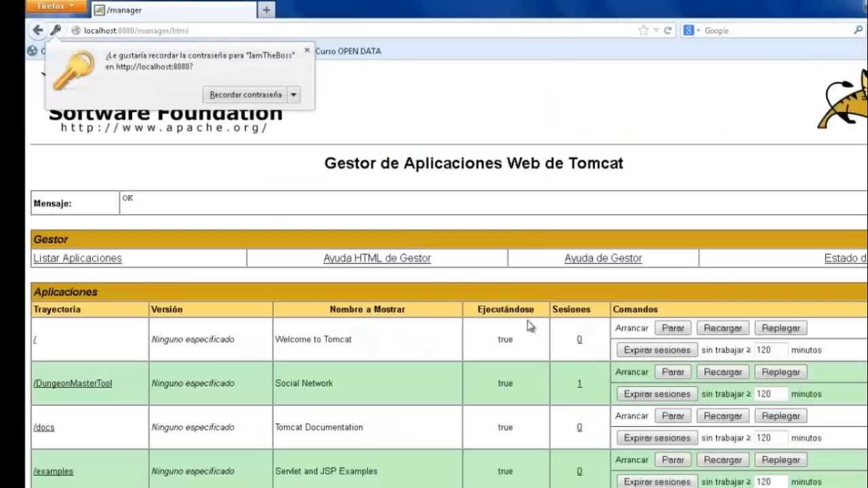Screen dimensions: 868x488
Task: Open the Google search engine selector
Action: pos(692,30)
